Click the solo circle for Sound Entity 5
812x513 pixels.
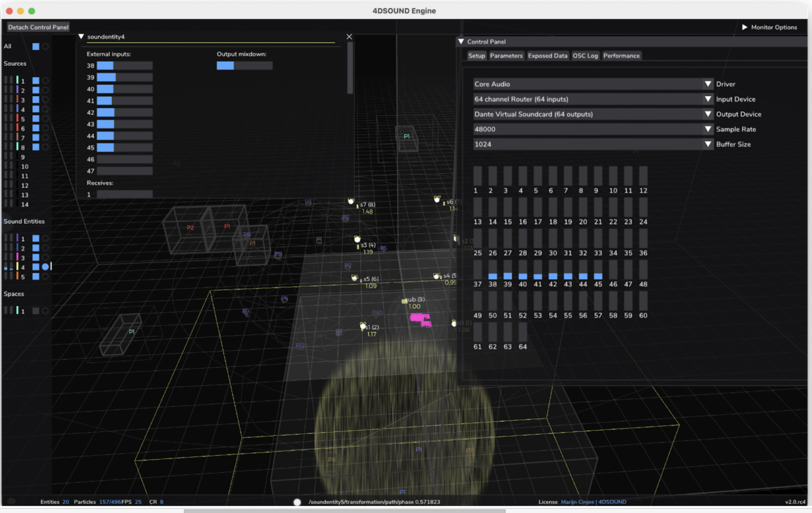click(45, 277)
